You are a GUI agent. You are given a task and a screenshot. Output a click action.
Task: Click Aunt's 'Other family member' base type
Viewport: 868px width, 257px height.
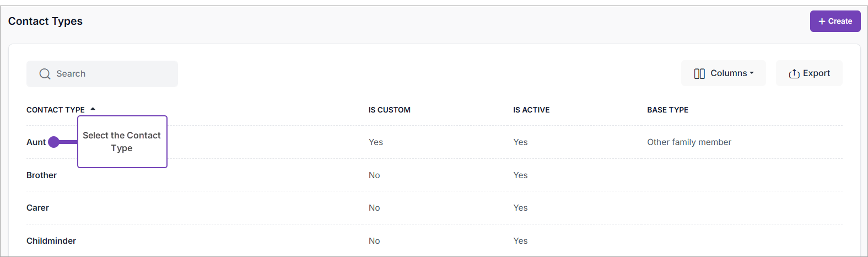pos(689,142)
